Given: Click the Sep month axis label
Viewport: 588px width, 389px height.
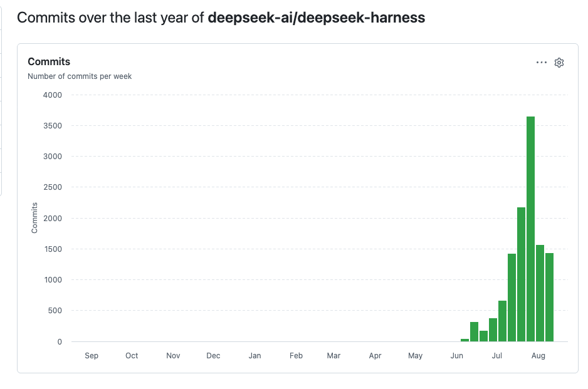Looking at the screenshot, I should point(92,356).
